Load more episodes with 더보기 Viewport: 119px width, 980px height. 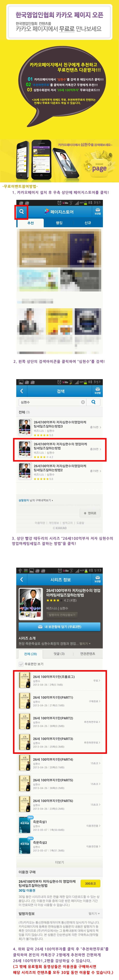click(59, 862)
